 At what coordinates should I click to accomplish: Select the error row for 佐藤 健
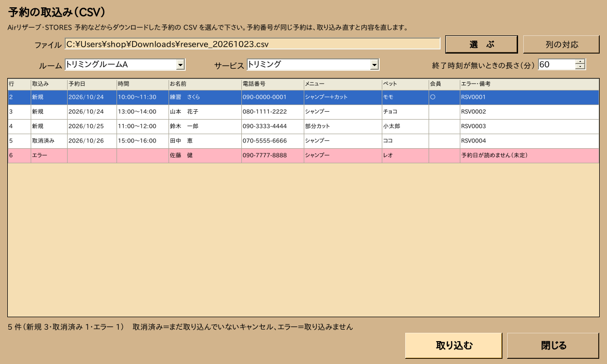(x=304, y=155)
